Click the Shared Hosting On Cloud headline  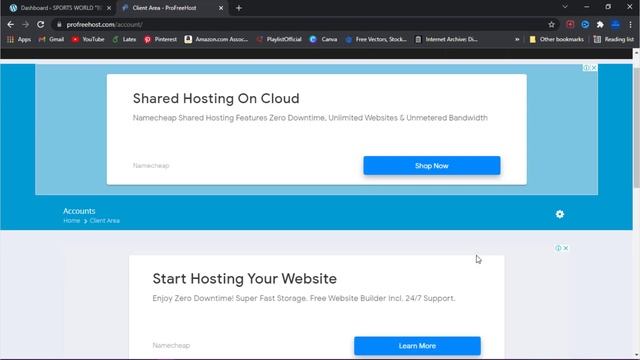pos(216,98)
